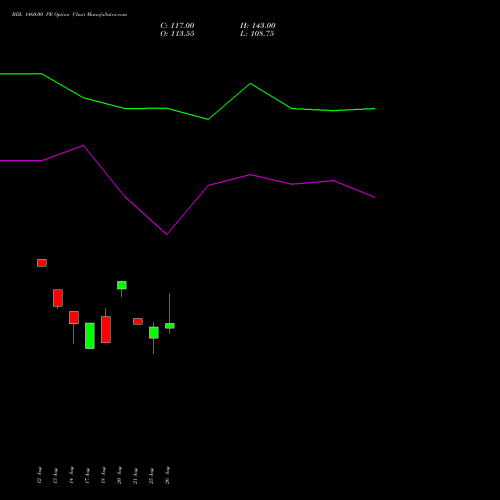500x500 pixels.
Task: Select the small red candle above 21 Aug
Action: click(138, 321)
